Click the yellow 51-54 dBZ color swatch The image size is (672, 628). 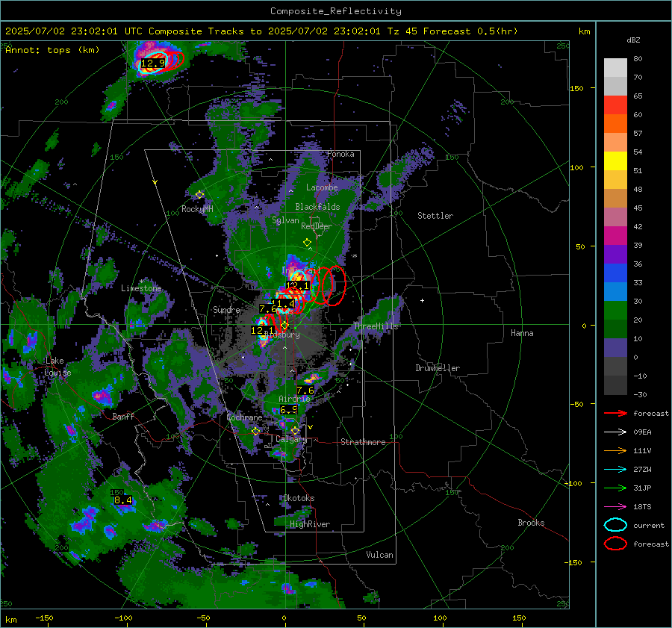click(x=615, y=161)
